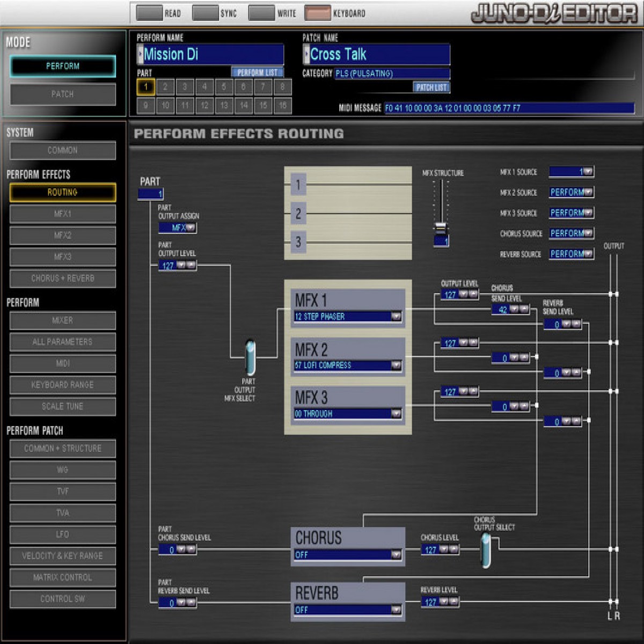Select part 5 in the part grid
This screenshot has width=644, height=644.
click(x=224, y=87)
